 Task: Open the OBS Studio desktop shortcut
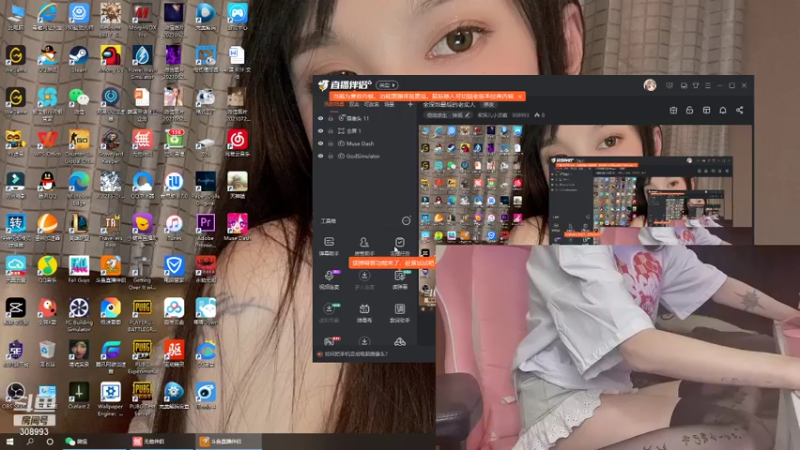(15, 395)
